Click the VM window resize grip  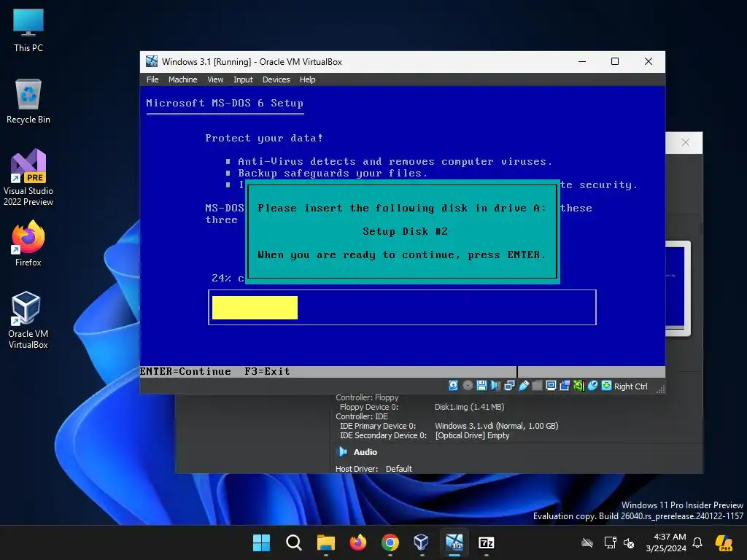pyautogui.click(x=660, y=389)
